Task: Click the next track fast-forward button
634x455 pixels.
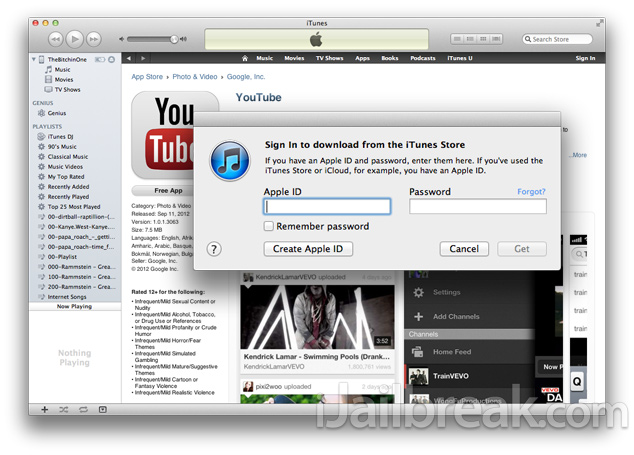Action: (94, 39)
